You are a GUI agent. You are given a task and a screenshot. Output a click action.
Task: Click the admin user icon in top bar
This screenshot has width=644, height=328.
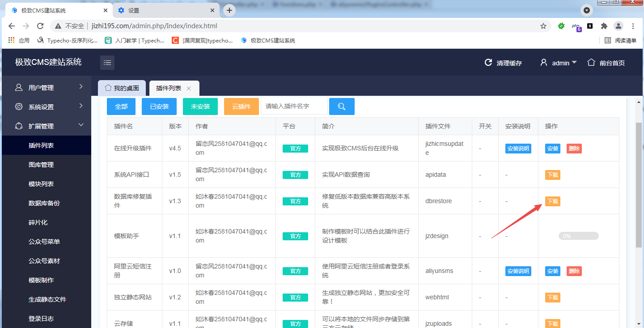[x=543, y=63]
